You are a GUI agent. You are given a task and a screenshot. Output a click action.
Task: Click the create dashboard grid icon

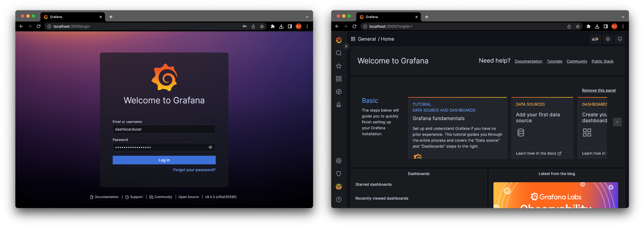(x=587, y=132)
